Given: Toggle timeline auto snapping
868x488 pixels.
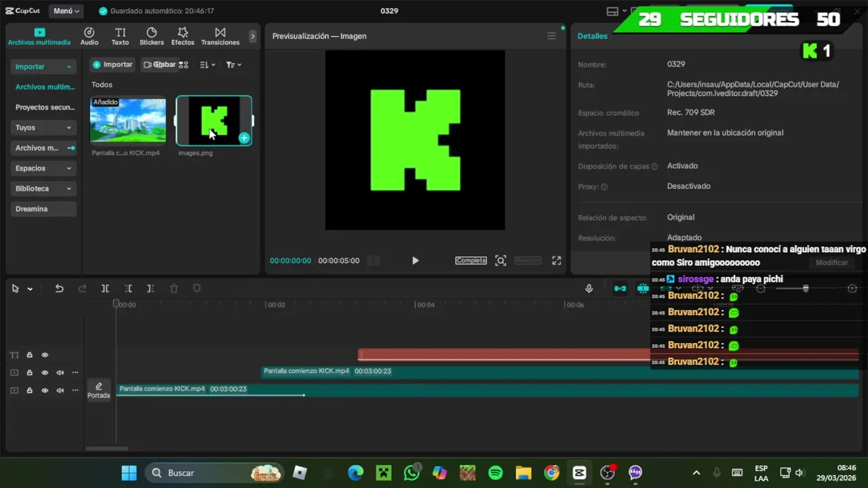Looking at the screenshot, I should click(x=643, y=289).
